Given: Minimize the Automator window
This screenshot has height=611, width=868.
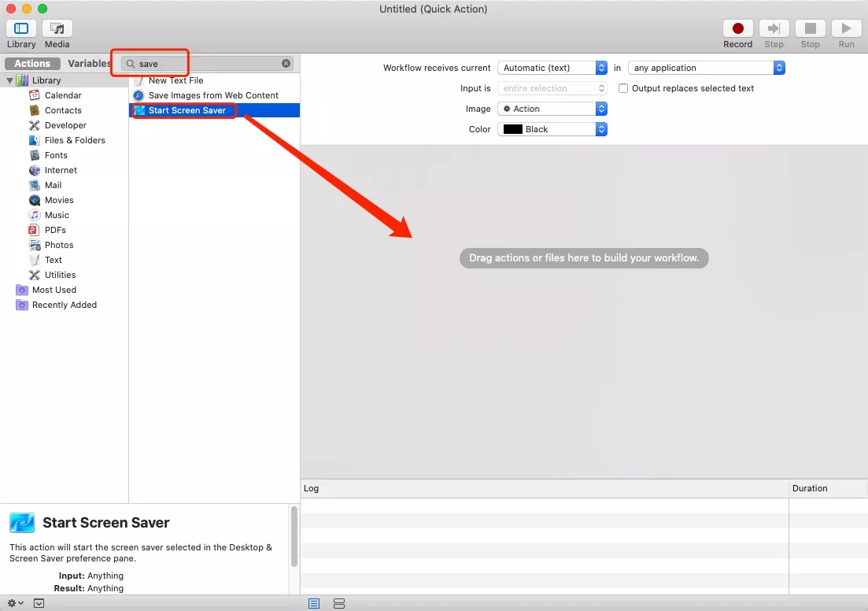Looking at the screenshot, I should coord(27,9).
